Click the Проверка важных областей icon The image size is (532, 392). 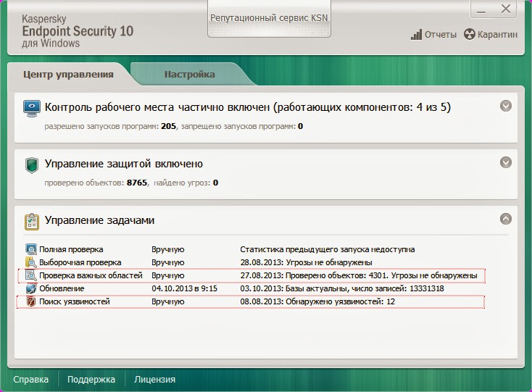(31, 275)
